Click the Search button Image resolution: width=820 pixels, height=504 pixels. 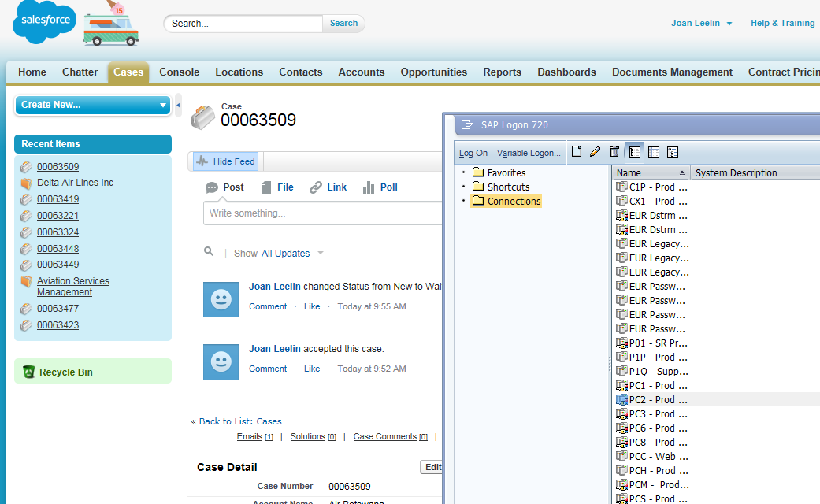point(343,23)
